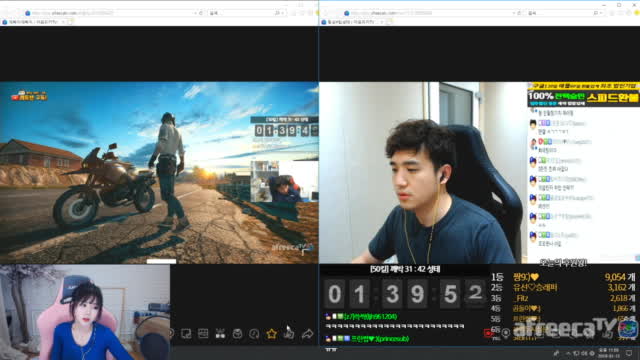Click the [50킬] 깨박 31 : 42 상태 caption
Image resolution: width=640 pixels, height=360 pixels.
coord(405,269)
